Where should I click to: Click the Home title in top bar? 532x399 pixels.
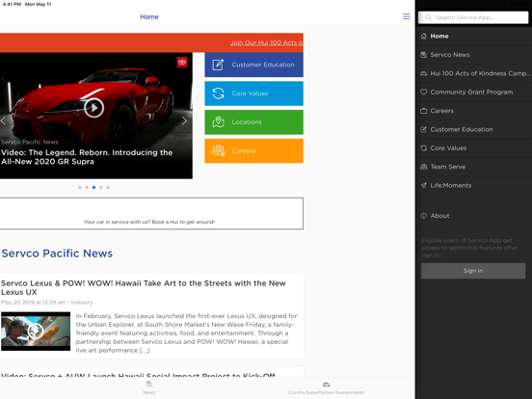(x=149, y=16)
